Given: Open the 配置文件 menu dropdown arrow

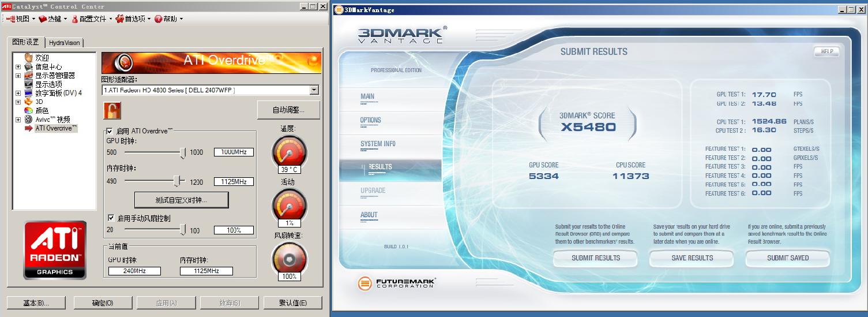Looking at the screenshot, I should (x=110, y=19).
